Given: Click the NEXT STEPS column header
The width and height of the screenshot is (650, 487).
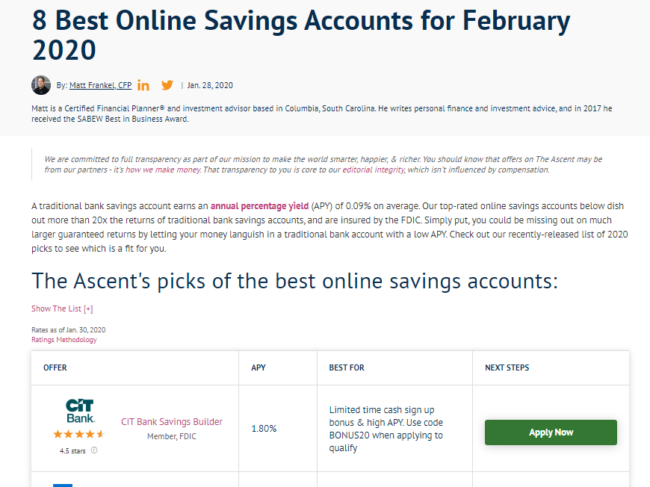Looking at the screenshot, I should tap(507, 368).
